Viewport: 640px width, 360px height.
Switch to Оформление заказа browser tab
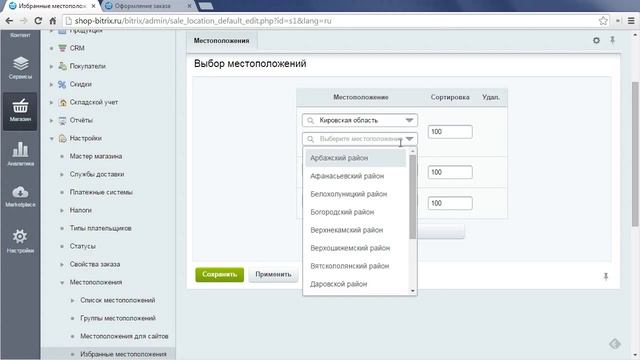(x=142, y=6)
